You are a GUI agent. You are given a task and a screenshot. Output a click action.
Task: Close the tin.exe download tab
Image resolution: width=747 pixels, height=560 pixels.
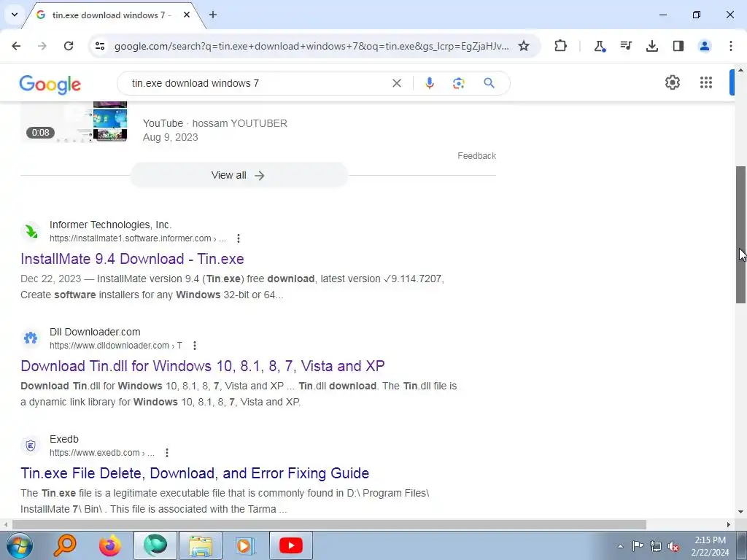(187, 15)
